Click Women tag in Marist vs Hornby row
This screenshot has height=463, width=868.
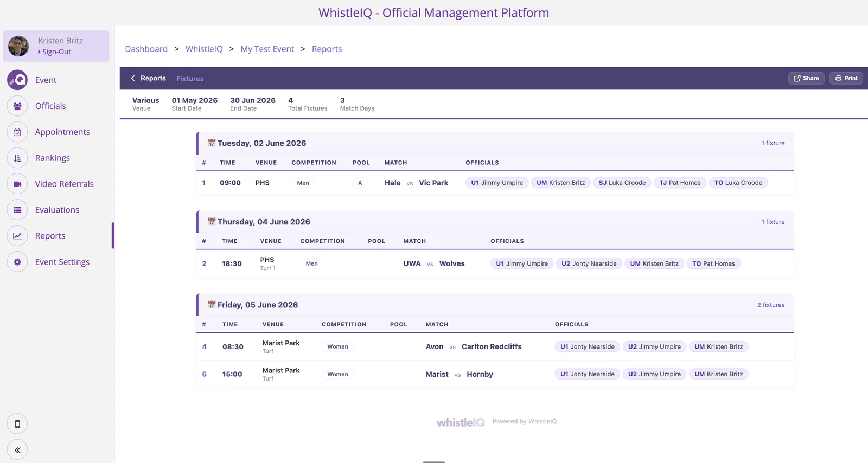click(337, 374)
